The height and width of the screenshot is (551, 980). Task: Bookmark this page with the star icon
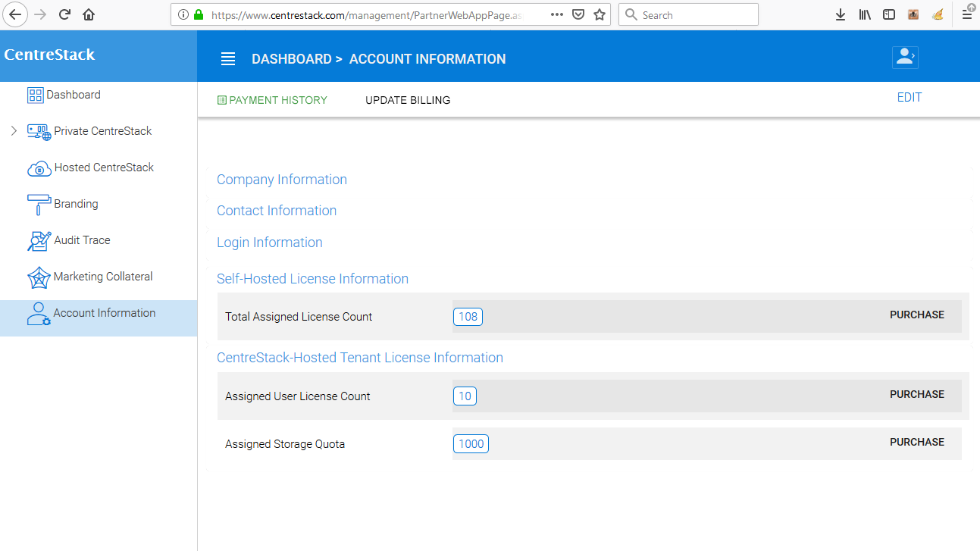(x=600, y=14)
